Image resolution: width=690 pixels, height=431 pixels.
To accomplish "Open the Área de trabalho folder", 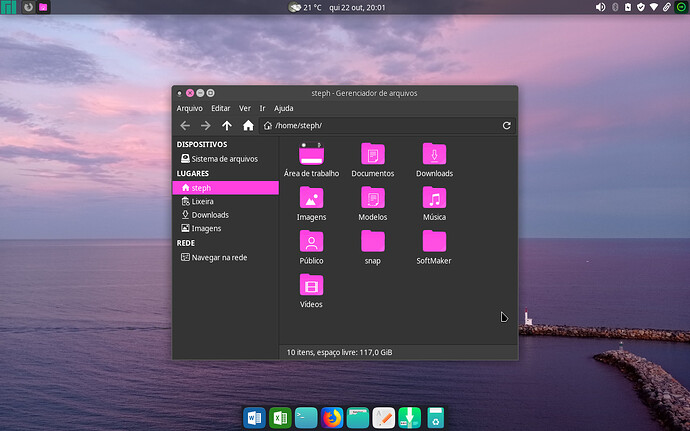I will [311, 159].
